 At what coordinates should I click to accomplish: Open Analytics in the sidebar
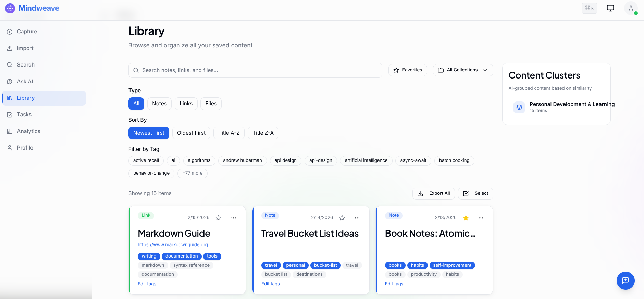click(x=44, y=131)
